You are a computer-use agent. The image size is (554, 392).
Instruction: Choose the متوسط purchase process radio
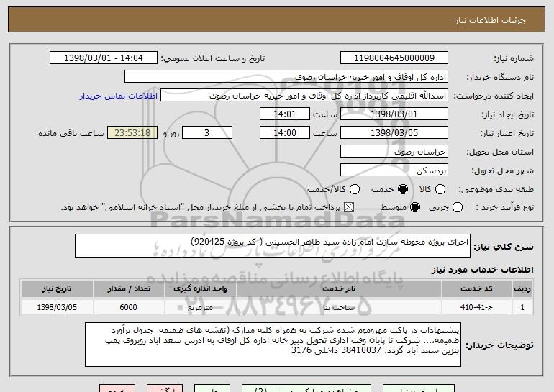(415, 207)
